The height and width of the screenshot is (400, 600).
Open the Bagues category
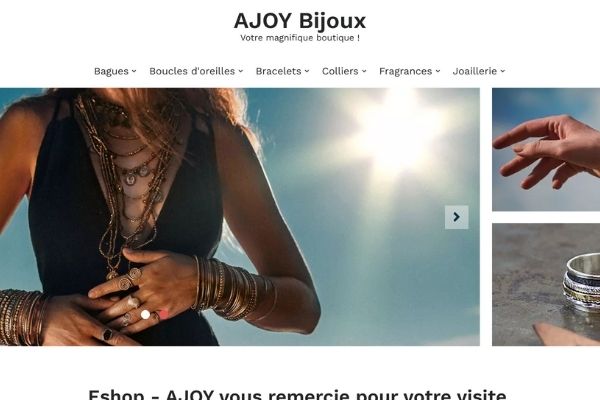click(111, 71)
